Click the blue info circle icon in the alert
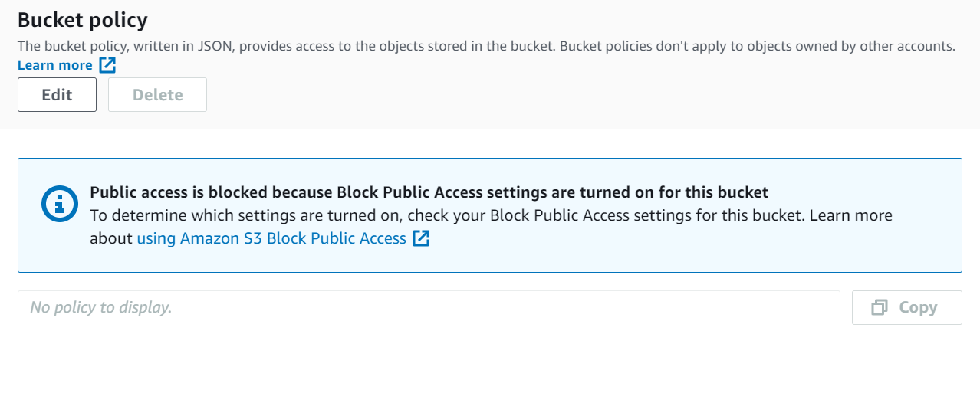Image resolution: width=980 pixels, height=403 pixels. coord(59,204)
